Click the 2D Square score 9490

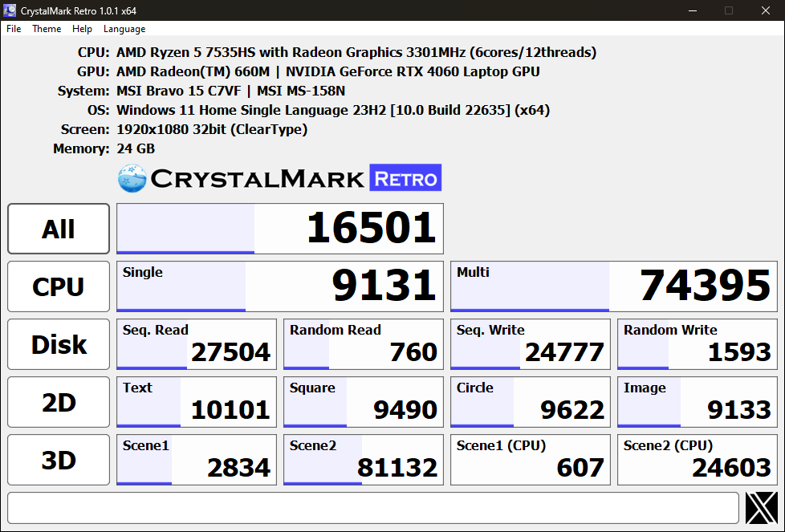point(364,402)
